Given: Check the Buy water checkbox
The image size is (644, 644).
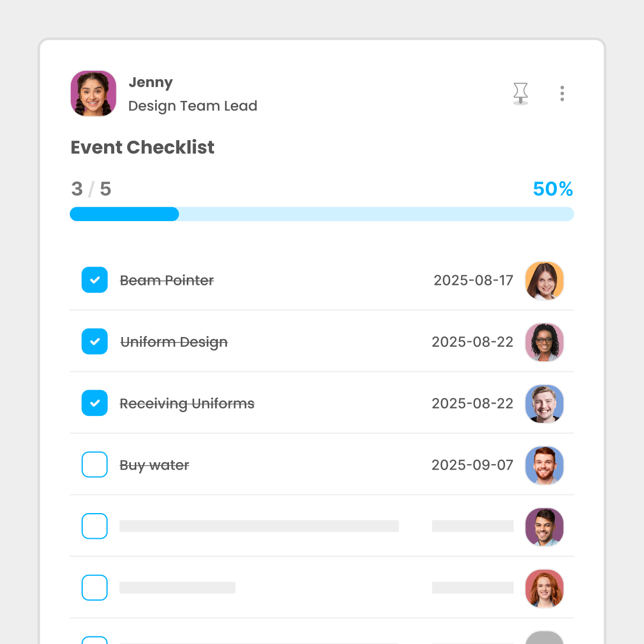Looking at the screenshot, I should [x=94, y=465].
